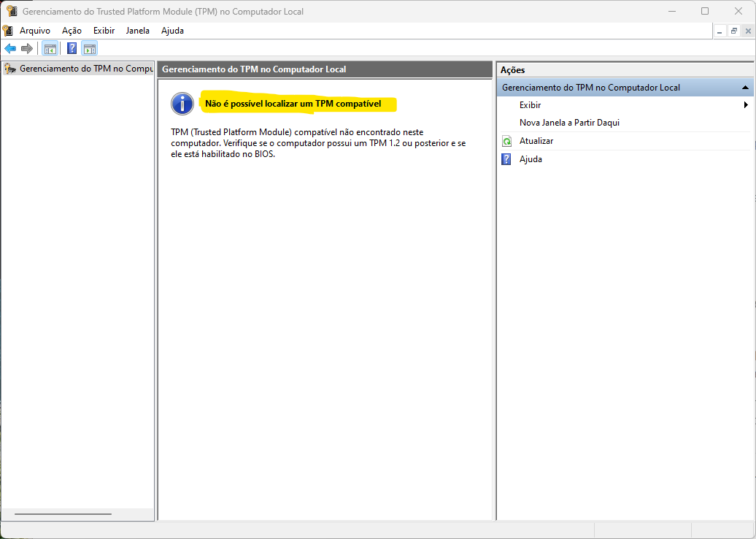This screenshot has height=539, width=756.
Task: Close the inner MMC child window
Action: click(748, 31)
